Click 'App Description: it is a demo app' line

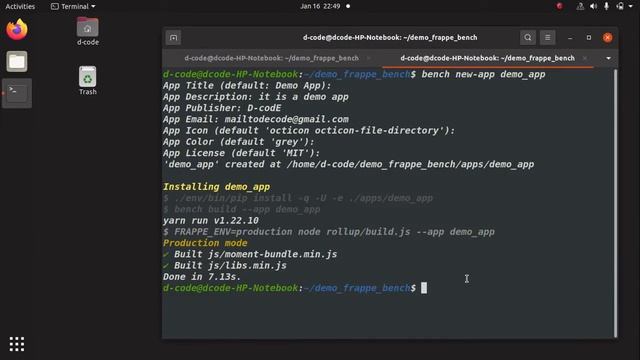point(256,97)
